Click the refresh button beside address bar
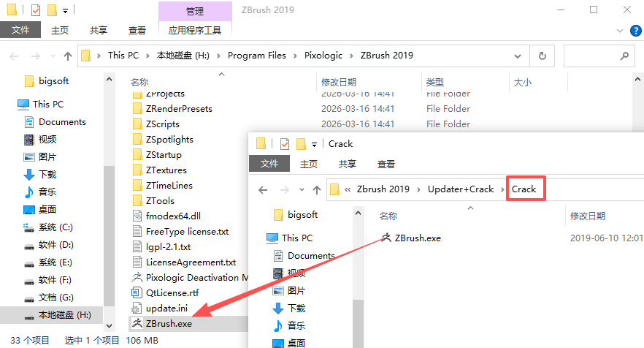This screenshot has width=644, height=348. [x=542, y=56]
